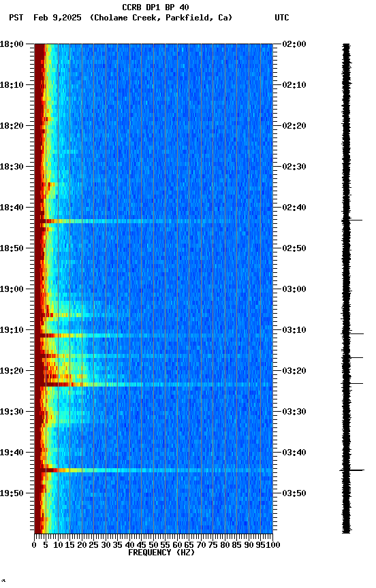Click the '19:50' PST time label

pos(12,494)
